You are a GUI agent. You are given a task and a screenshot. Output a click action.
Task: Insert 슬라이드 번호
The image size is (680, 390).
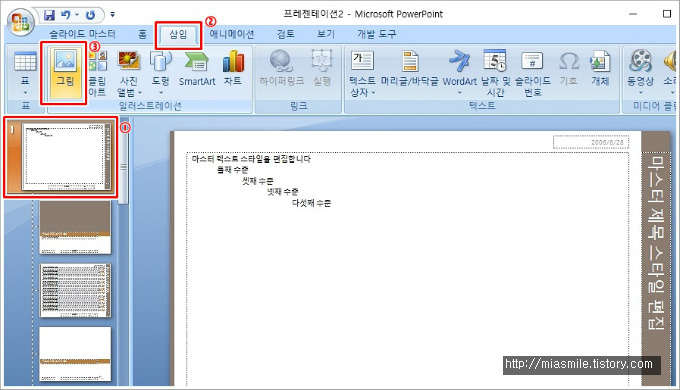click(533, 73)
